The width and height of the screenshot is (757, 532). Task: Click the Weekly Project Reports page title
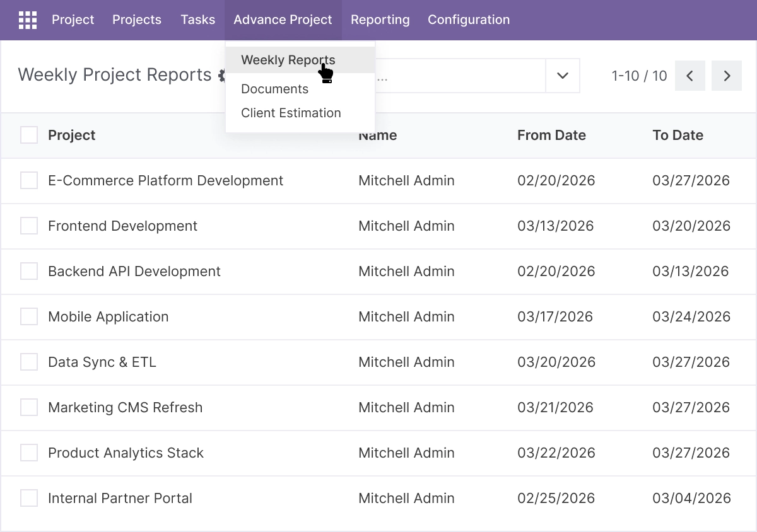(x=115, y=75)
